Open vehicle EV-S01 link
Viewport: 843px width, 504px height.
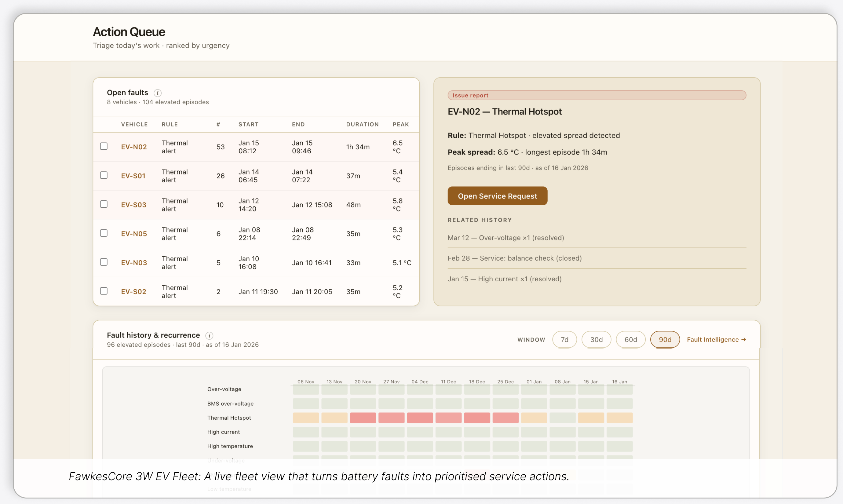(x=133, y=176)
